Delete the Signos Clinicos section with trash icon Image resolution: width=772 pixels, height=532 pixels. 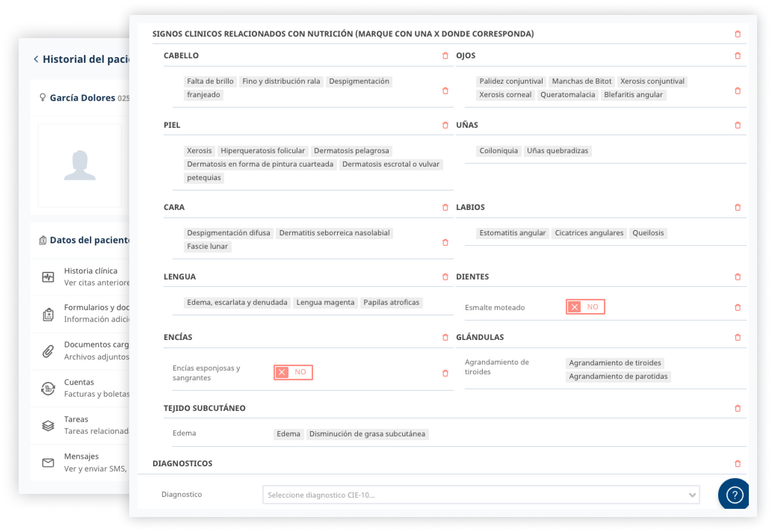(738, 34)
